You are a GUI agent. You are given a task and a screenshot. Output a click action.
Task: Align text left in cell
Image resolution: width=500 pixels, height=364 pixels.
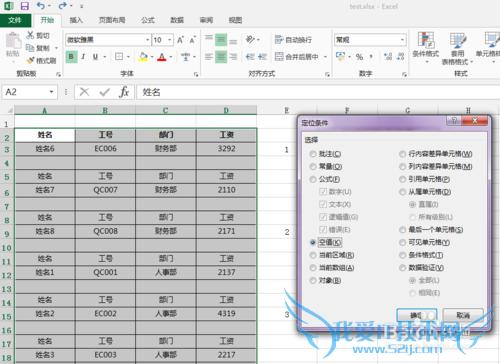coord(209,57)
